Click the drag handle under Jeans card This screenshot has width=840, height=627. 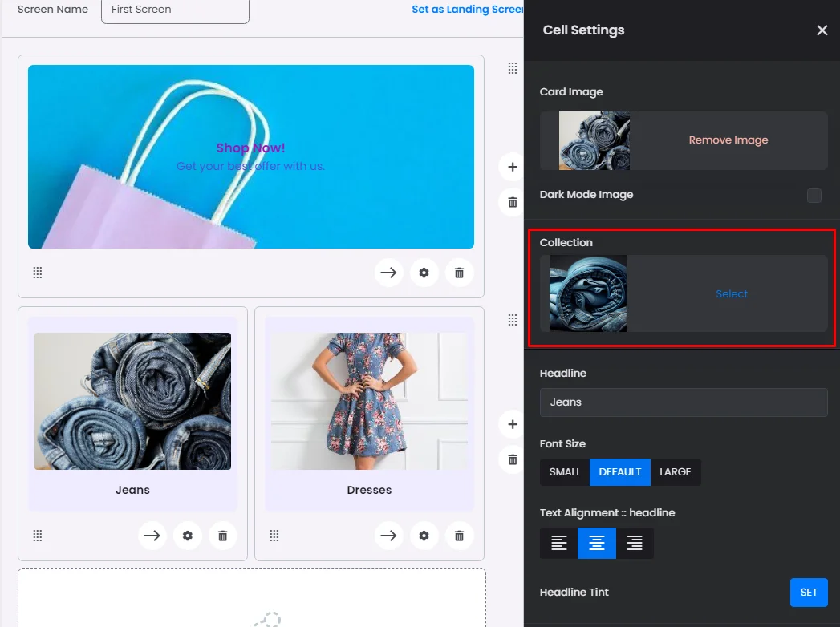(38, 536)
